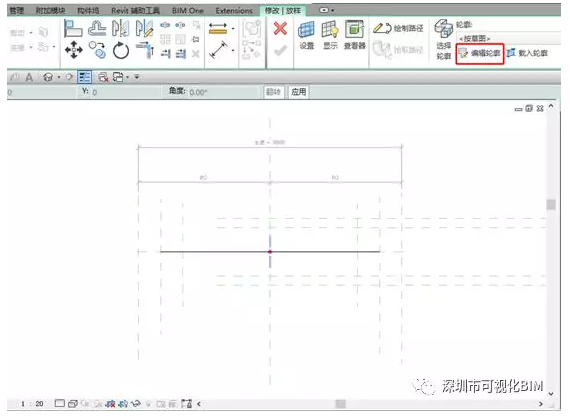
Task: Select the Pin tool
Action: point(196,39)
